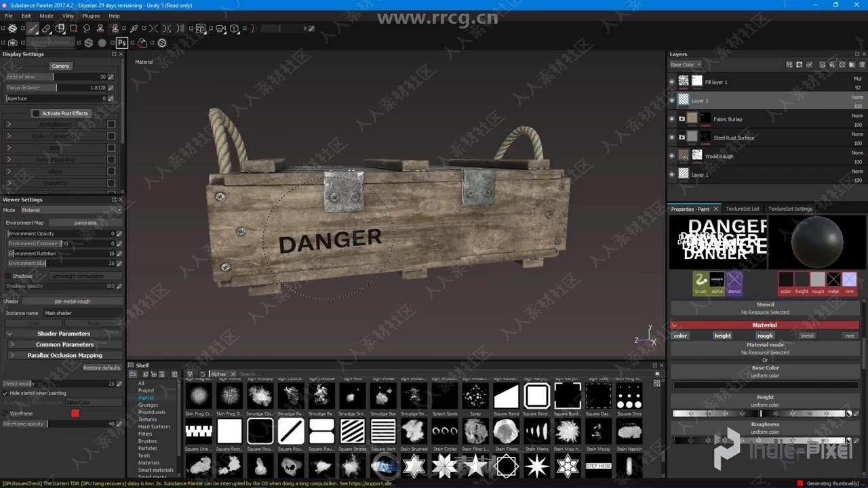Viewport: 868px width, 488px height.
Task: Hide the Fabric Burlap layer
Action: click(x=672, y=119)
